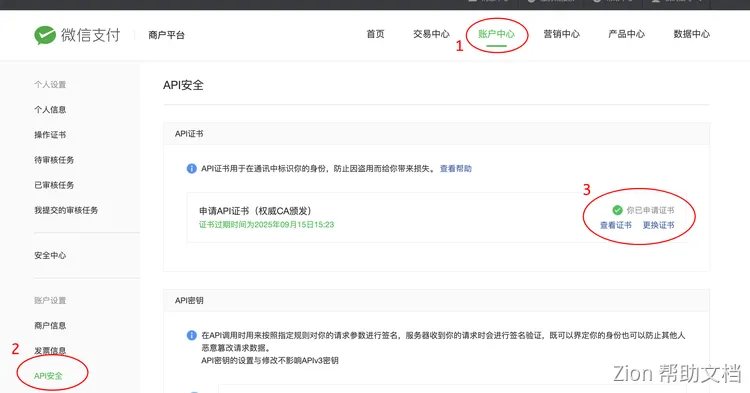The width and height of the screenshot is (750, 393).
Task: Click the 你已申请证书 status text
Action: 651,210
